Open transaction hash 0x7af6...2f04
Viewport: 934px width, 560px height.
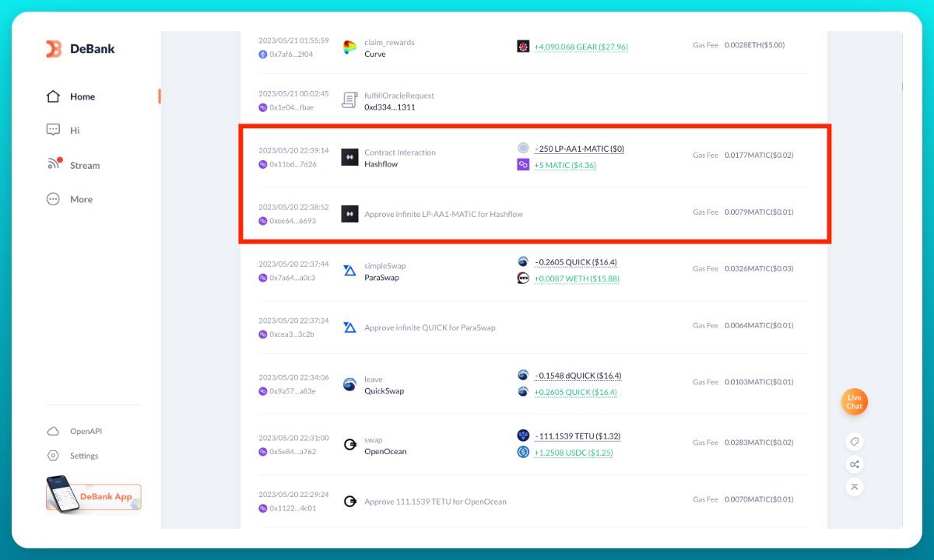291,54
